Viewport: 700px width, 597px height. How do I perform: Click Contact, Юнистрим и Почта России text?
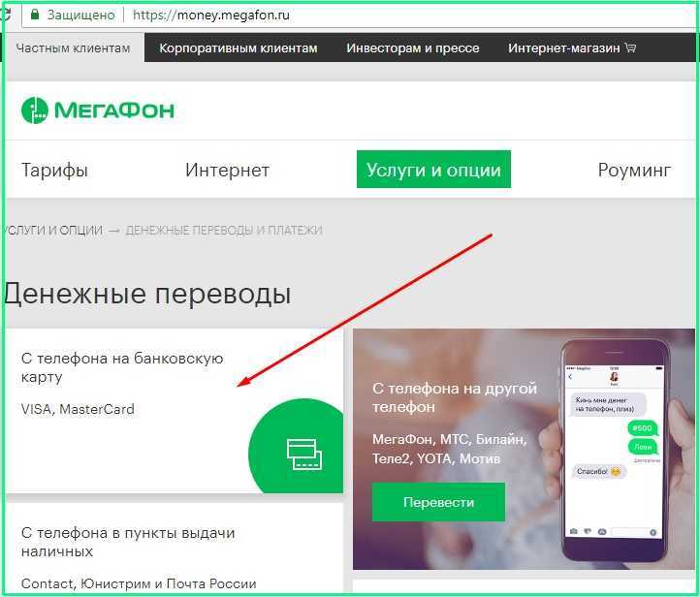point(139,583)
